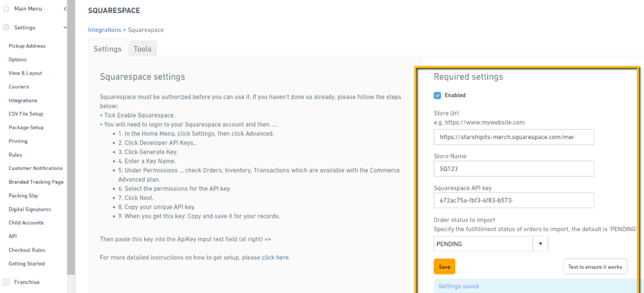The height and width of the screenshot is (293, 644).
Task: Select Integrations in the sidebar
Action: click(23, 100)
